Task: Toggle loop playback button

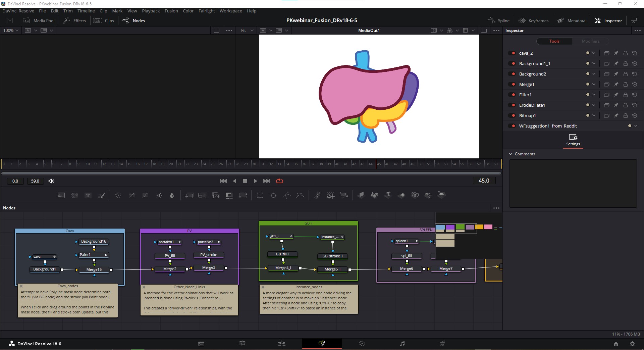Action: click(x=279, y=181)
